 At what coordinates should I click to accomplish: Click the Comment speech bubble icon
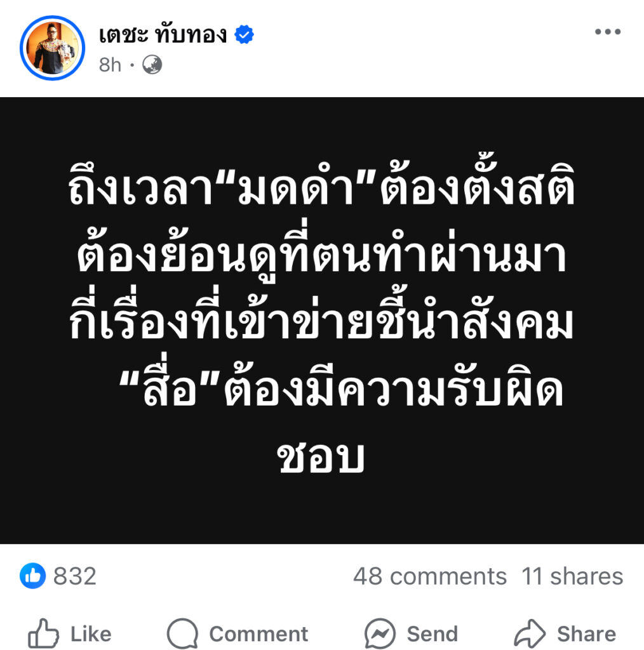182,633
